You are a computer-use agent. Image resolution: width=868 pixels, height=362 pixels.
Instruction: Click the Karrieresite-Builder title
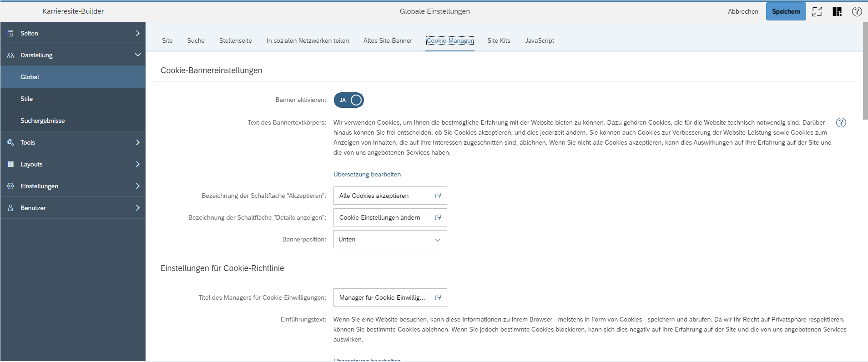pos(73,11)
